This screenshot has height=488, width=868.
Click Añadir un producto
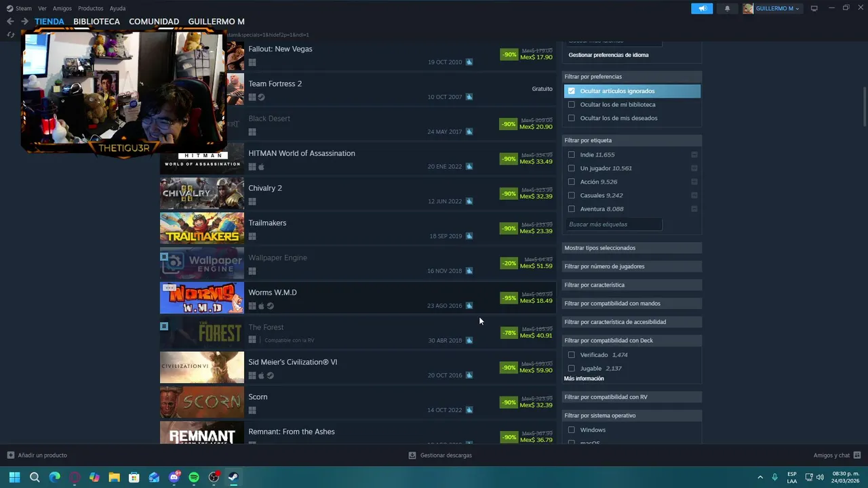click(42, 455)
